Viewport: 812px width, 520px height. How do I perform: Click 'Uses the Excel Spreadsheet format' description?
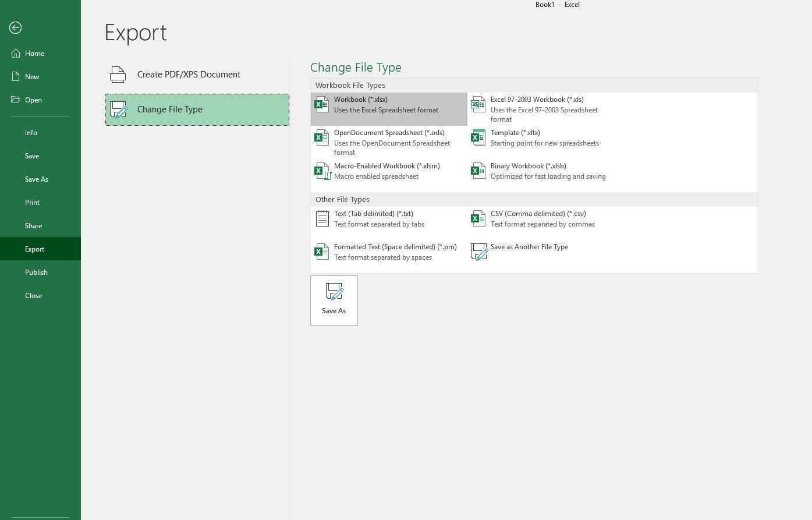[387, 110]
